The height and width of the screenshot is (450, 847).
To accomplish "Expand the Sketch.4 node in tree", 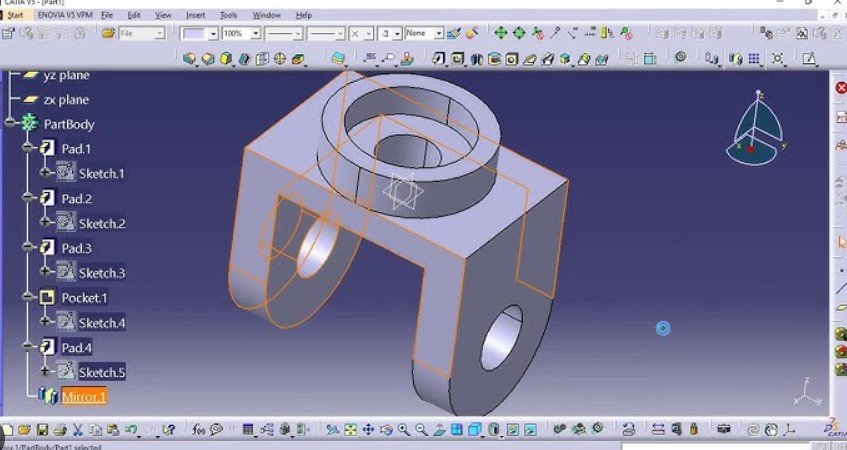I will (x=45, y=322).
